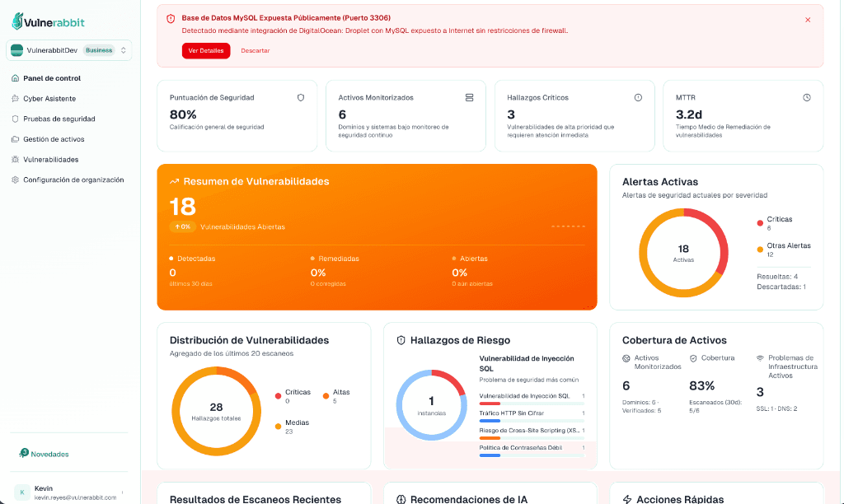The height and width of the screenshot is (504, 844).
Task: Click the shield icon beside Hallazgos de Riesgo
Action: coord(401,340)
